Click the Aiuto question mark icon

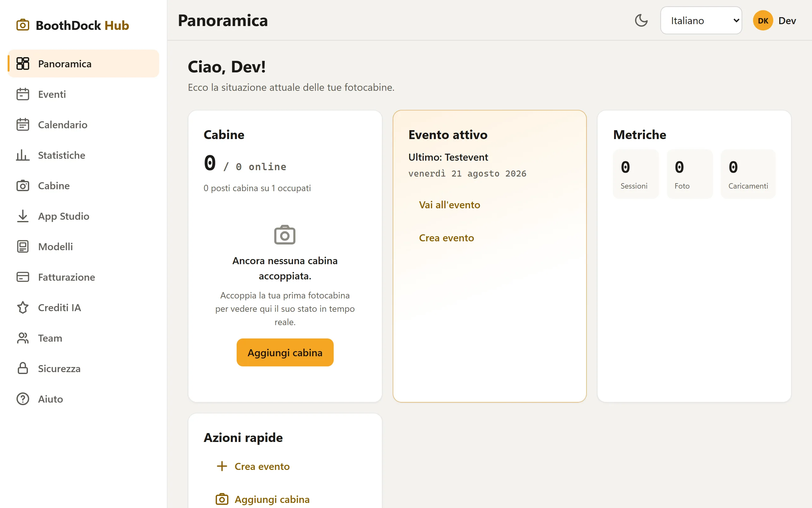click(23, 399)
